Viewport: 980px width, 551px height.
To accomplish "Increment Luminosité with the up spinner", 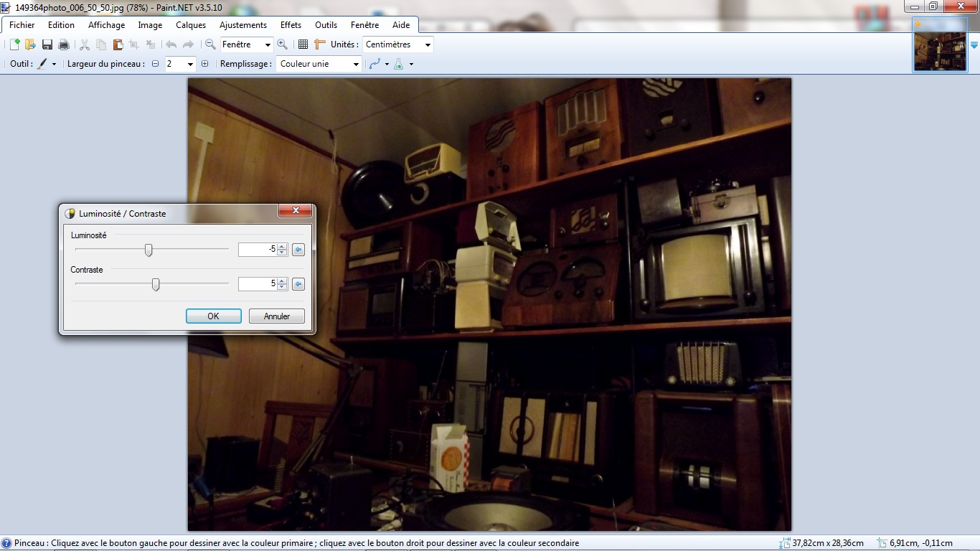I will coord(282,246).
